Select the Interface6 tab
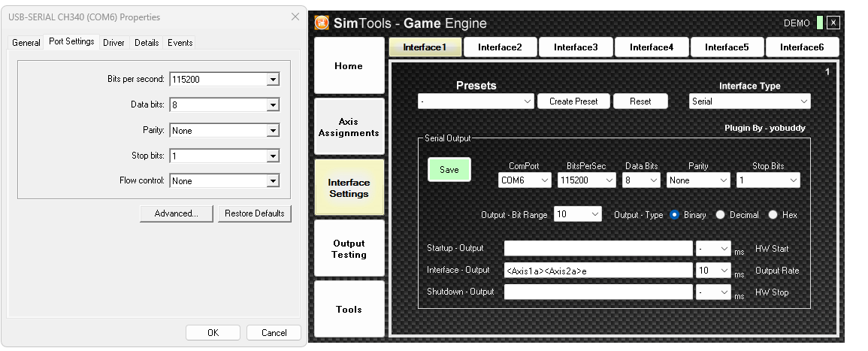 [x=802, y=47]
